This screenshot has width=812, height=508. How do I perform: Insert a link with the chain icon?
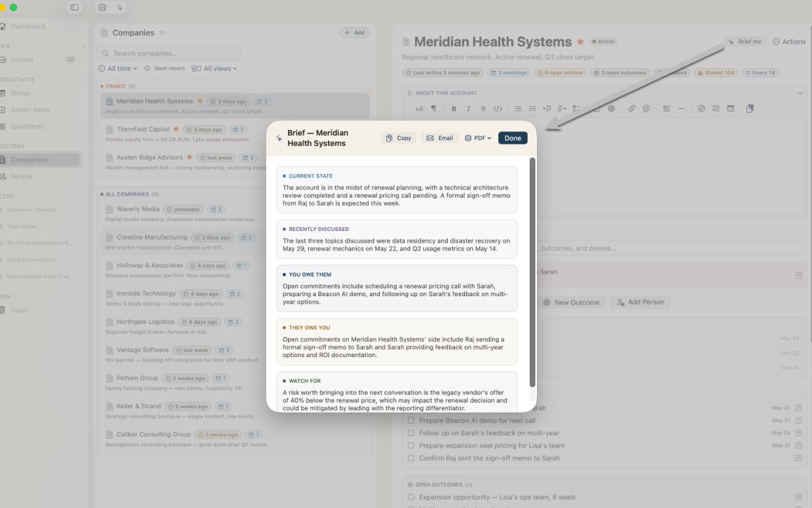point(632,109)
